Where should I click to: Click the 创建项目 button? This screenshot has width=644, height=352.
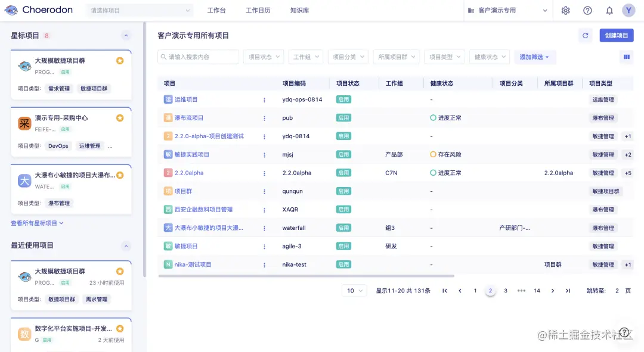[616, 35]
